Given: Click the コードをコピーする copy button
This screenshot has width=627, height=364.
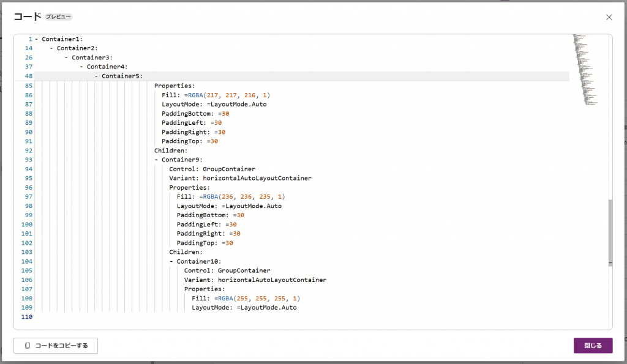Looking at the screenshot, I should pyautogui.click(x=56, y=346).
